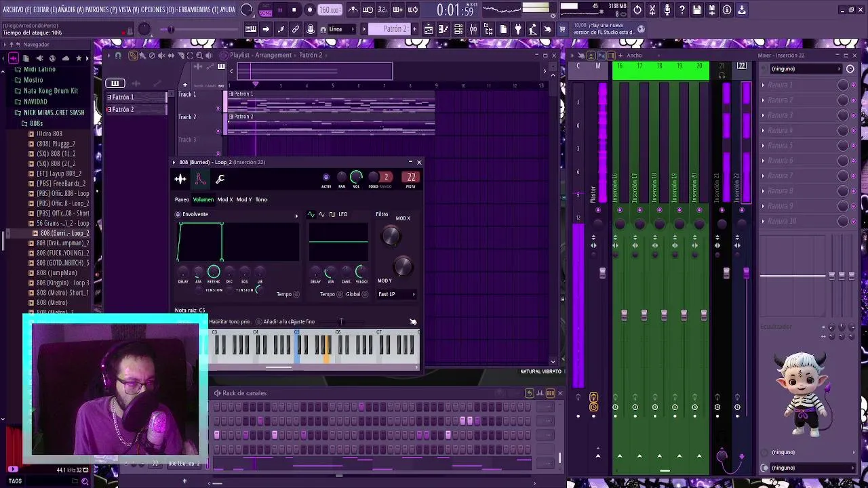
Task: Click the project info icon
Action: pos(727,10)
